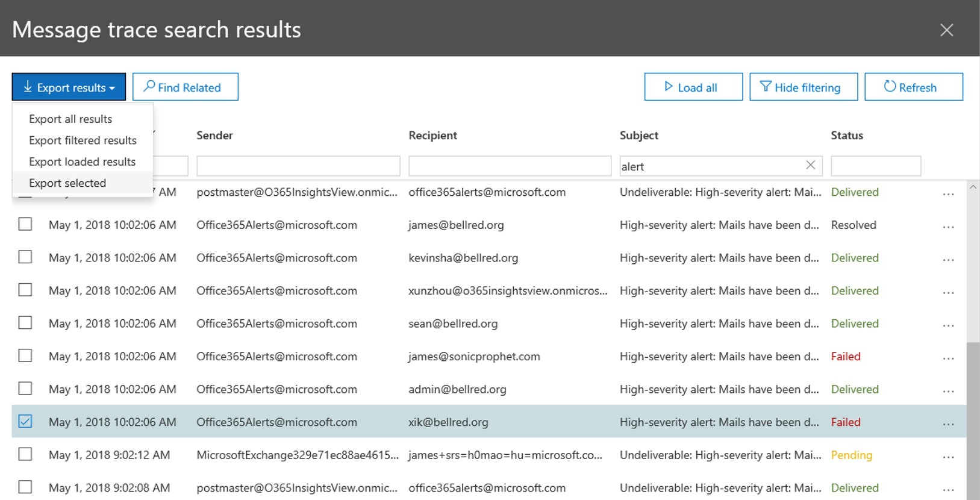Click the Find Related button

pyautogui.click(x=185, y=87)
